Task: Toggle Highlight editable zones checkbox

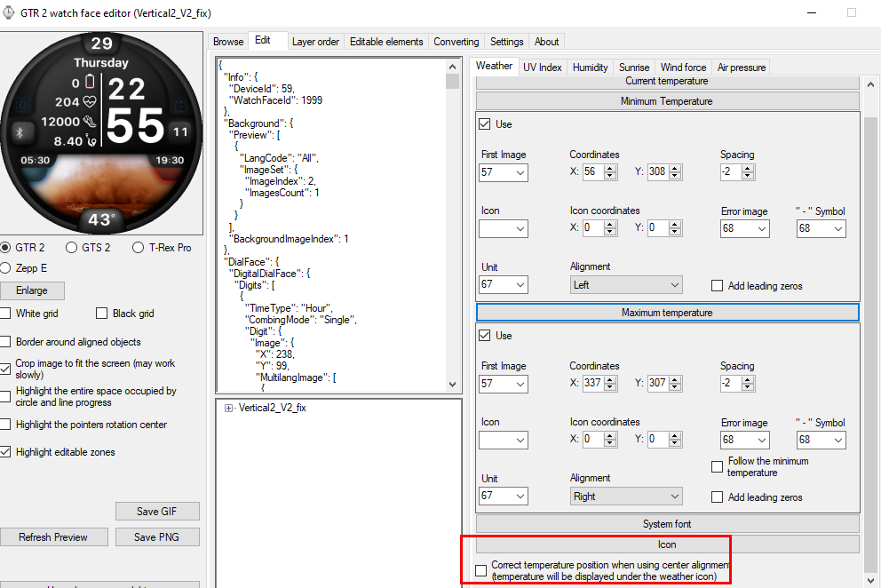Action: click(x=5, y=451)
